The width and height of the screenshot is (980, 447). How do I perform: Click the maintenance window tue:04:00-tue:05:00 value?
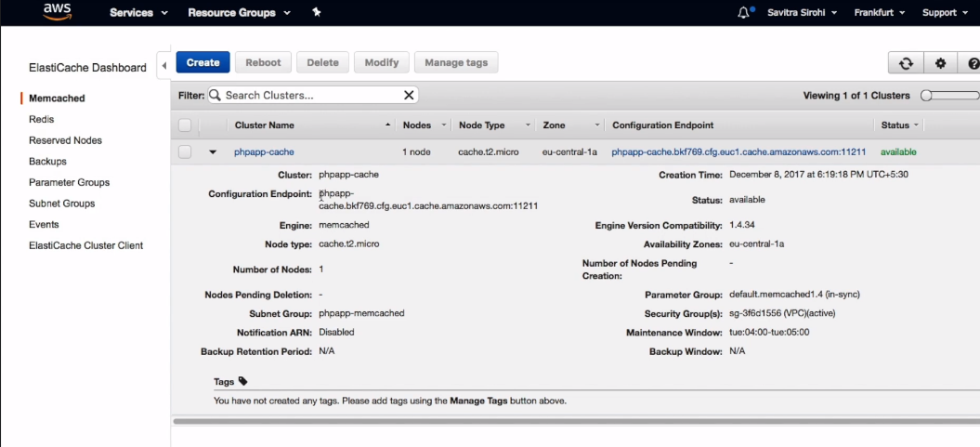(x=769, y=333)
